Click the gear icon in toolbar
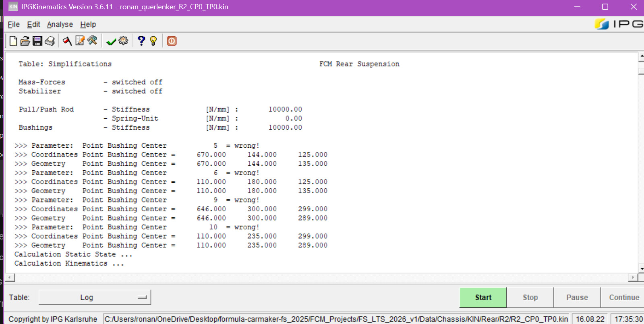This screenshot has width=644, height=324. point(123,41)
